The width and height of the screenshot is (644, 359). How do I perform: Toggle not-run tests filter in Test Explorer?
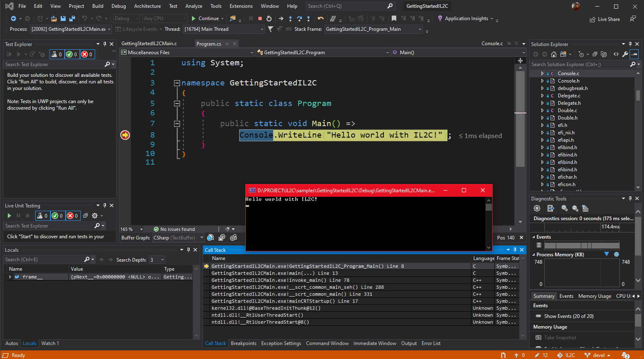pos(57,54)
